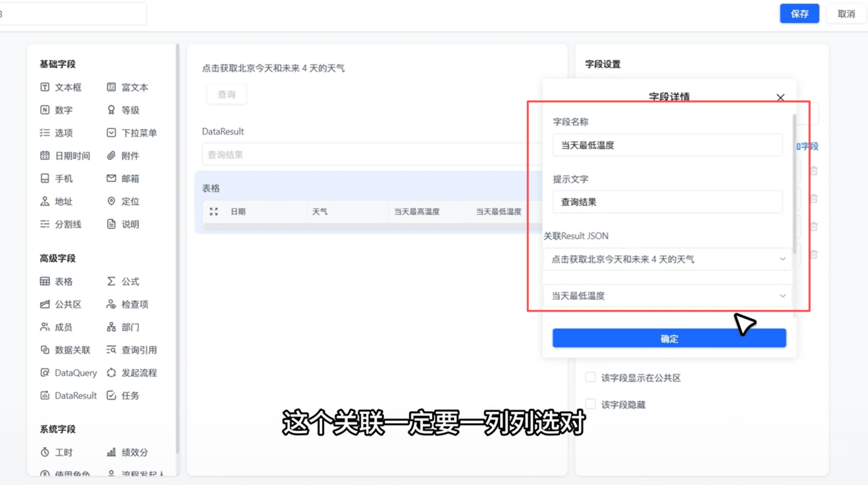Select the 富文本 field type

[x=127, y=87]
